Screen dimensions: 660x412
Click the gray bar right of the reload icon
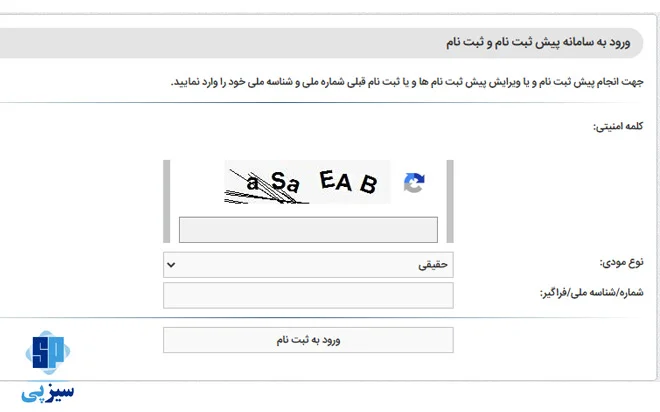tap(450, 201)
